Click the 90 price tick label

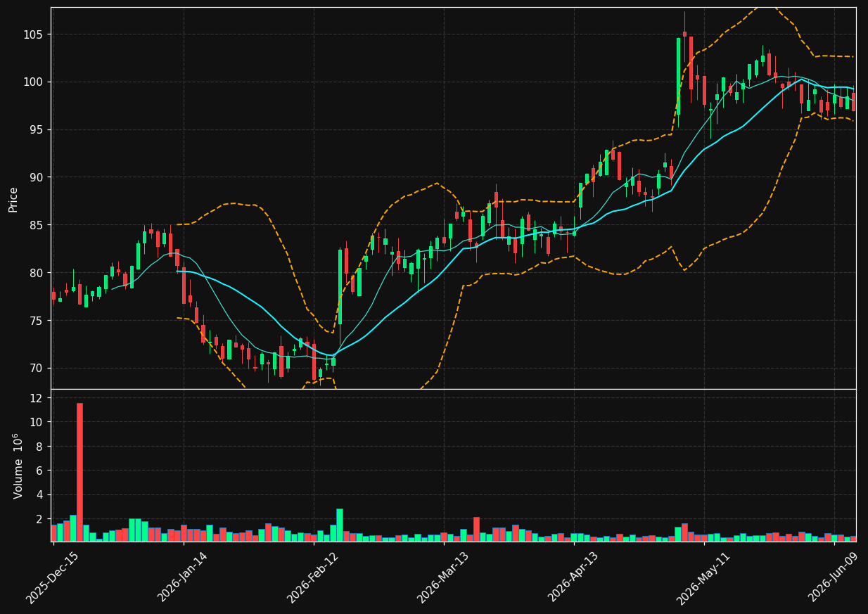(37, 177)
